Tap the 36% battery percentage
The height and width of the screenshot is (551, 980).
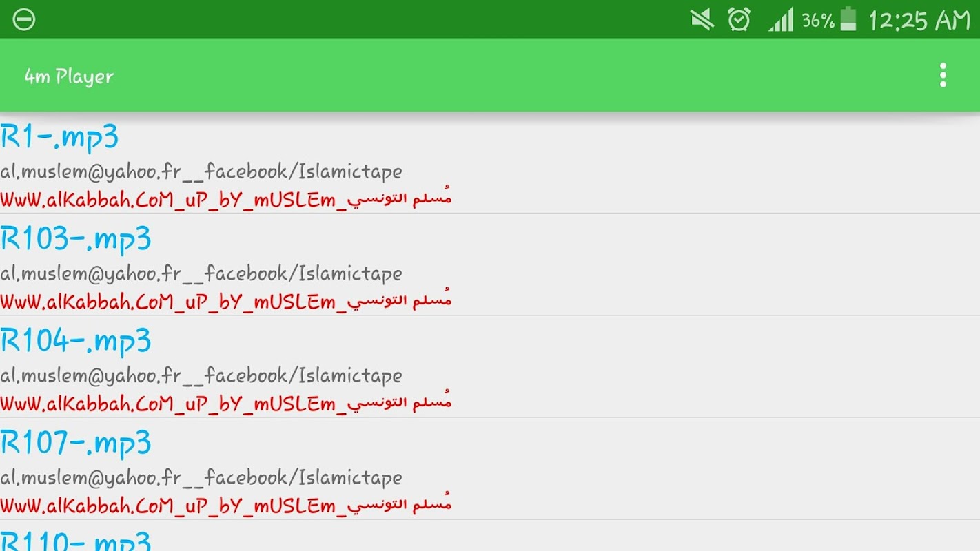coord(818,21)
